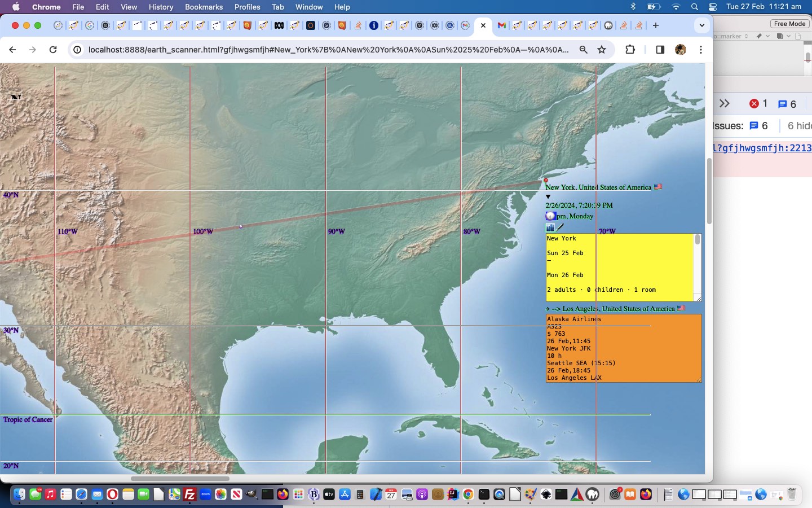Open the Profiles menu
Image resolution: width=812 pixels, height=508 pixels.
[247, 7]
